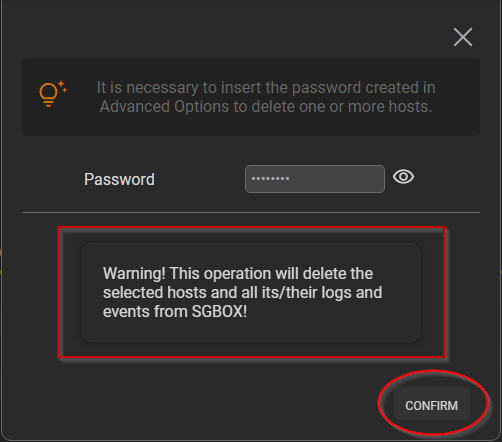Click the horizontal divider under Password
The image size is (502, 442).
point(251,212)
